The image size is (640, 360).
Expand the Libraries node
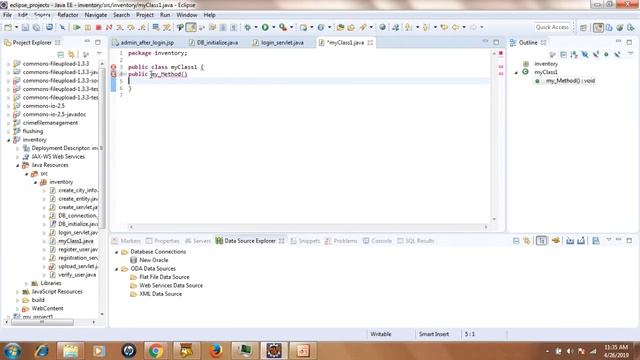pyautogui.click(x=27, y=283)
